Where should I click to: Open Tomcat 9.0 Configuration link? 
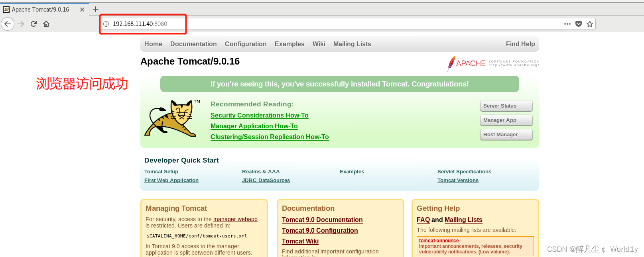tap(320, 231)
